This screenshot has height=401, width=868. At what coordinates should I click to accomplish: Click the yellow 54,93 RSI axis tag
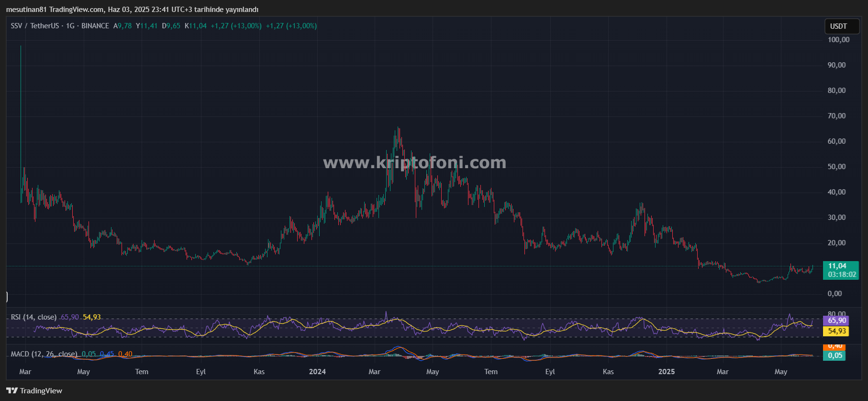836,331
